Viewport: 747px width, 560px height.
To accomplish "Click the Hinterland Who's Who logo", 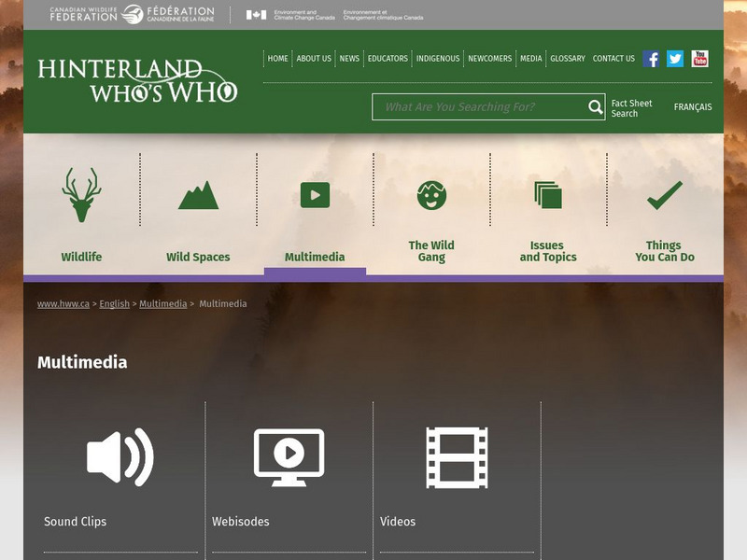I will pyautogui.click(x=137, y=81).
